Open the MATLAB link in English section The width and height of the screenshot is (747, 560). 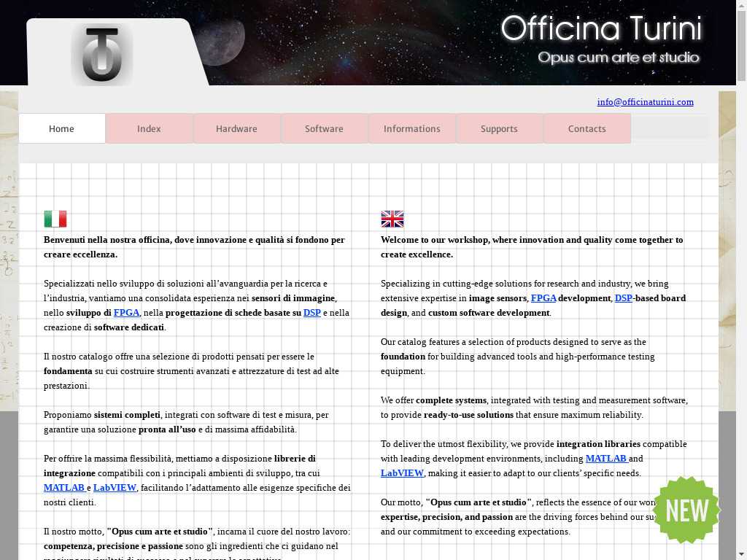(x=606, y=459)
